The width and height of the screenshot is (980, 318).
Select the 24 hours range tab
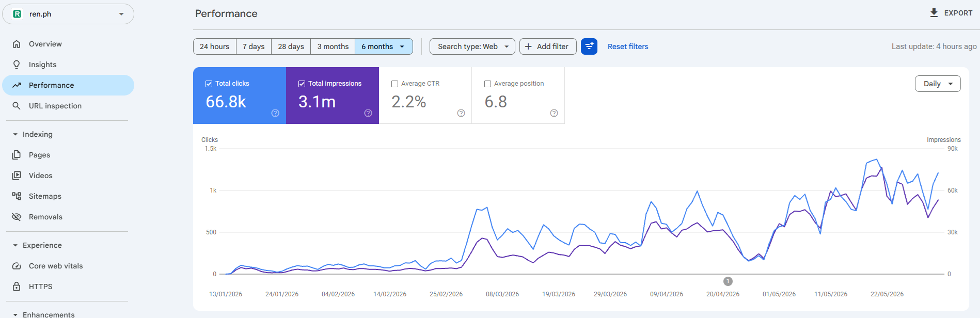pos(215,46)
